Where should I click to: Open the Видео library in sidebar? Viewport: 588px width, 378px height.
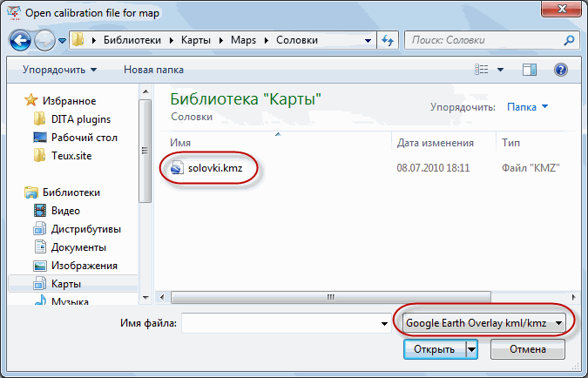pyautogui.click(x=65, y=210)
